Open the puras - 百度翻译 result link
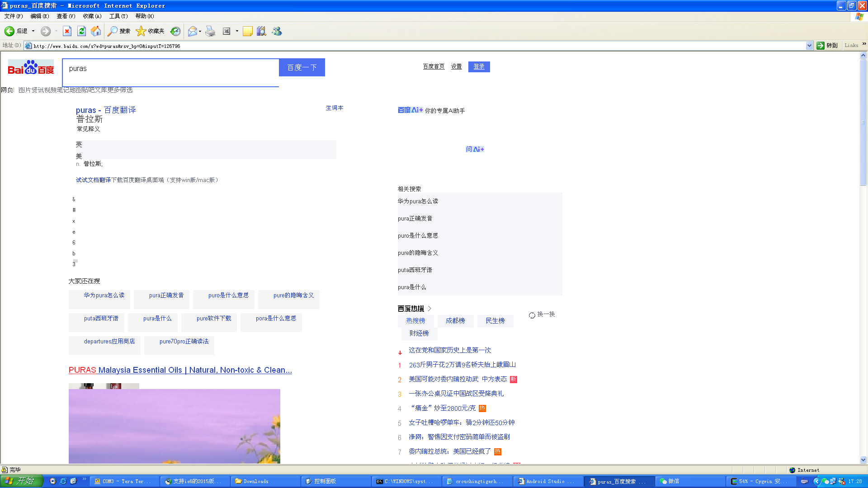The width and height of the screenshot is (868, 488). pyautogui.click(x=106, y=110)
